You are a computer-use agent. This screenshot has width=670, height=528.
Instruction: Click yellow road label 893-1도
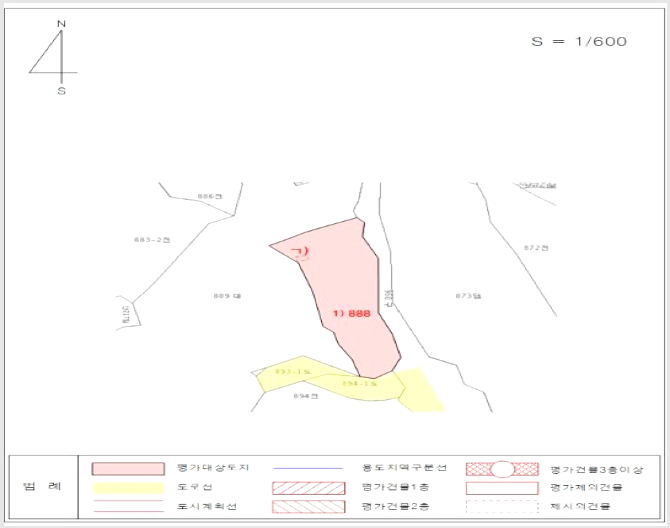tap(293, 372)
